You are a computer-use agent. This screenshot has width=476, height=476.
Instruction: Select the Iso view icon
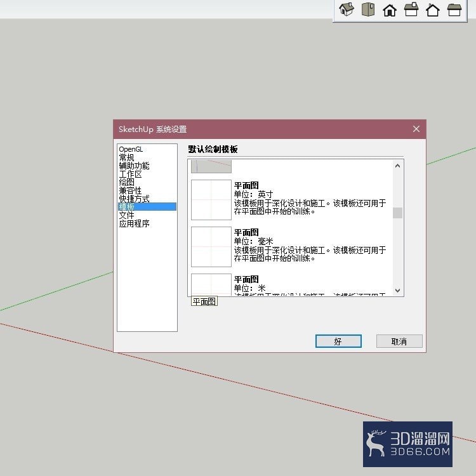coord(347,10)
